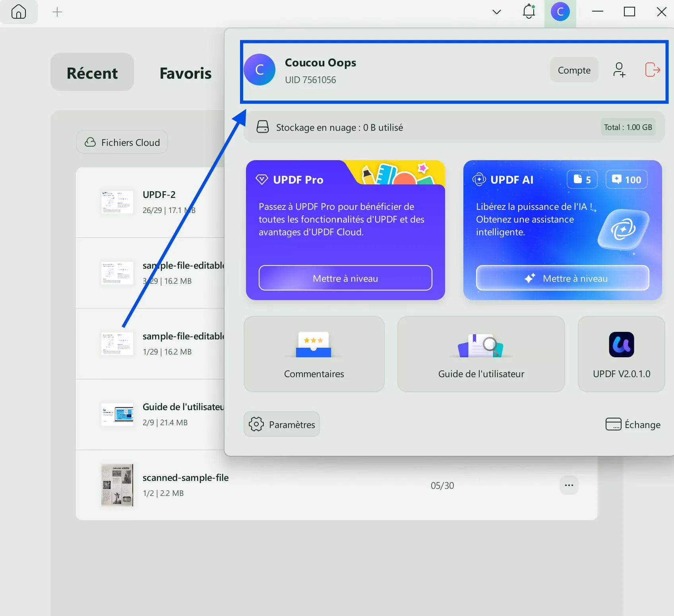Click the Coucou Oops username

[x=320, y=63]
